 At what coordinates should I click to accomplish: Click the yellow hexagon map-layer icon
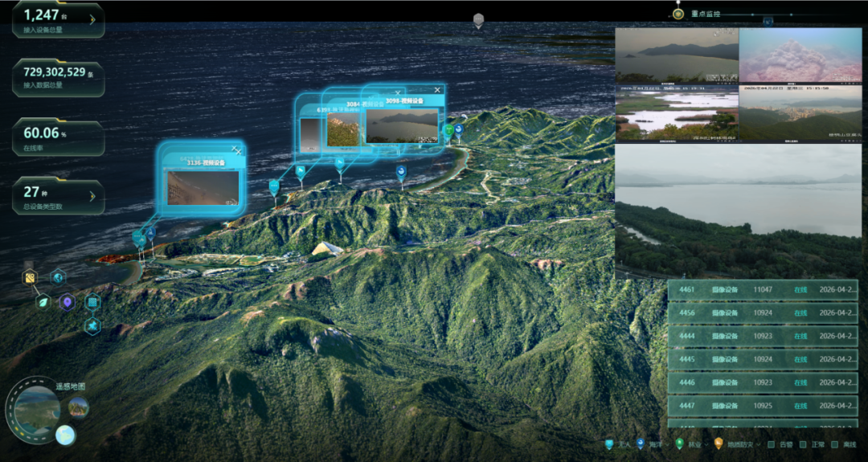click(29, 278)
